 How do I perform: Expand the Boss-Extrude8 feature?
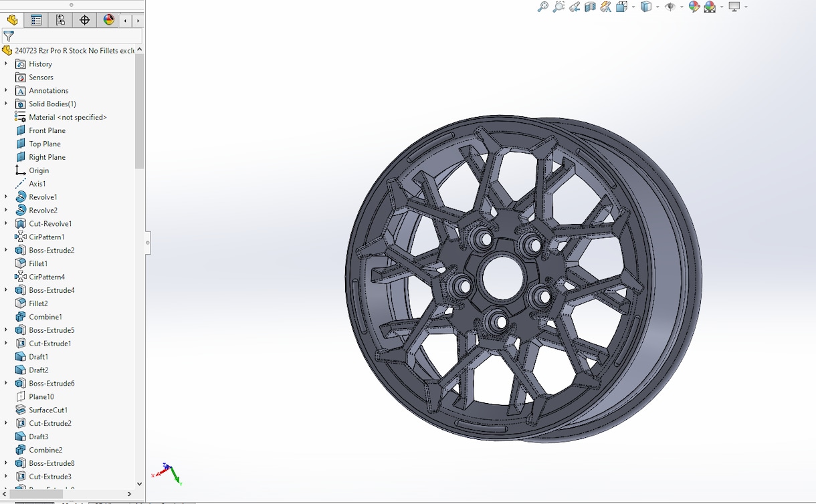(6, 463)
